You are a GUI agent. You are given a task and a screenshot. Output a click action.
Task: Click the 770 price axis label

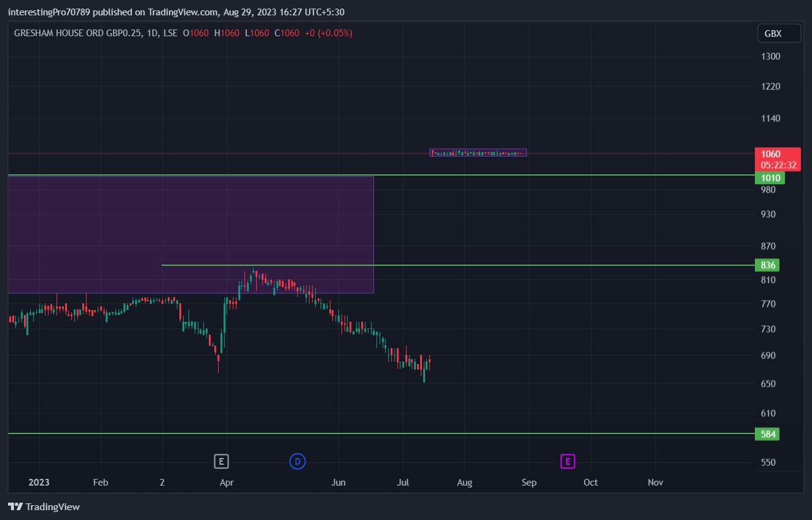pos(768,304)
